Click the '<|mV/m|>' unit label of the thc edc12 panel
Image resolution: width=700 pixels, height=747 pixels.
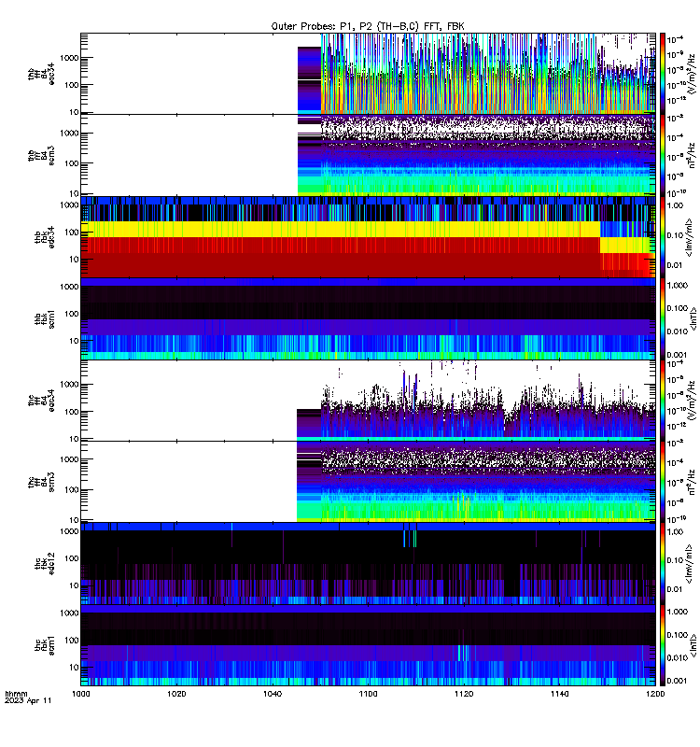690,564
